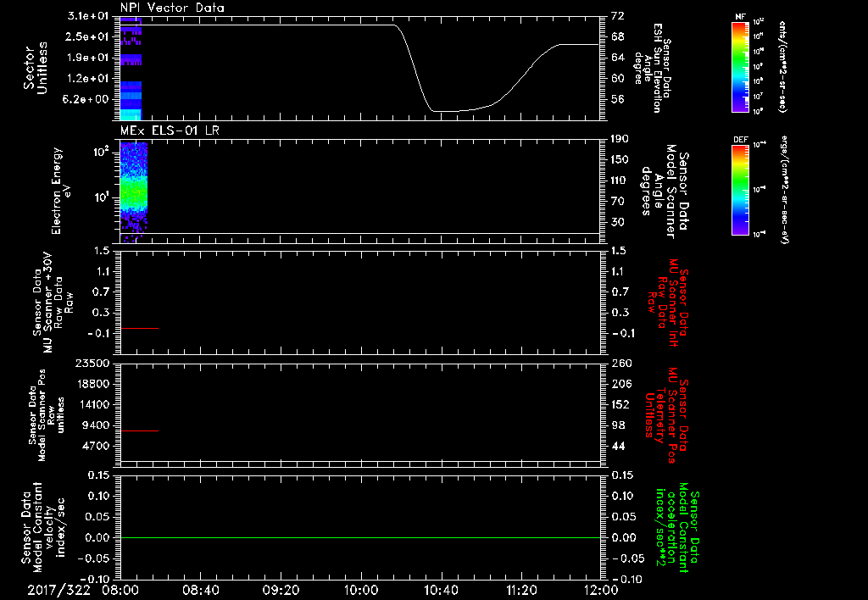Select the NF color bar units label

click(782, 66)
